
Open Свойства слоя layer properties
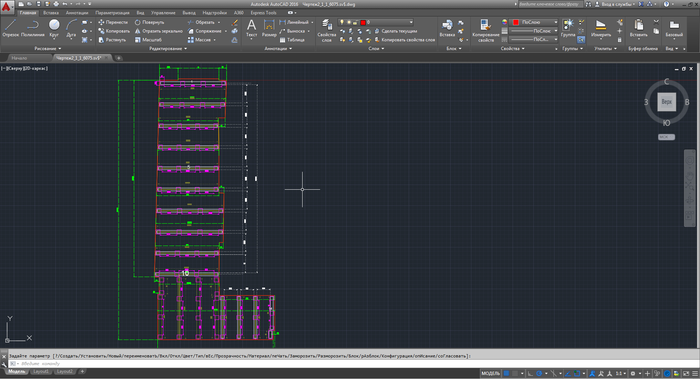tap(326, 30)
